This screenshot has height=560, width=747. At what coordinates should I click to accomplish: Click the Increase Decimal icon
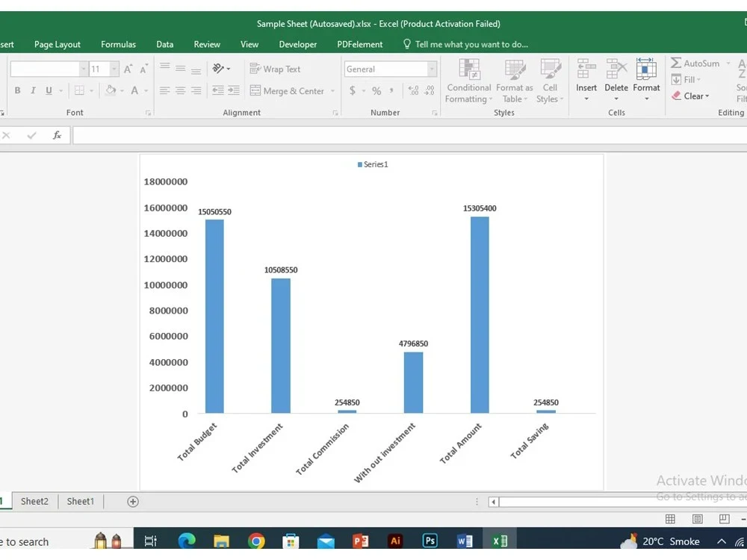414,90
